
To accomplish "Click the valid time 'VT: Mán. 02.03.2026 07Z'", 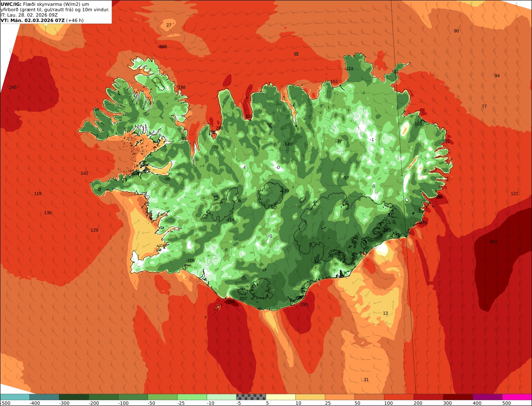I will (32, 20).
